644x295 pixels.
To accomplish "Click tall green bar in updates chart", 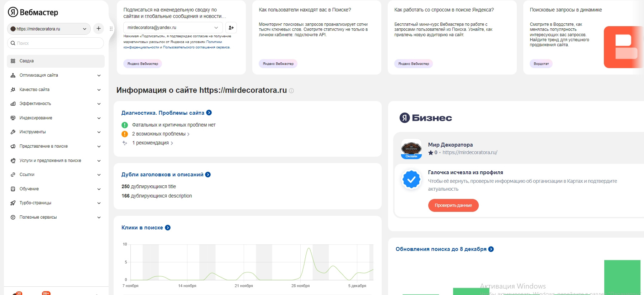I will coord(622,277).
